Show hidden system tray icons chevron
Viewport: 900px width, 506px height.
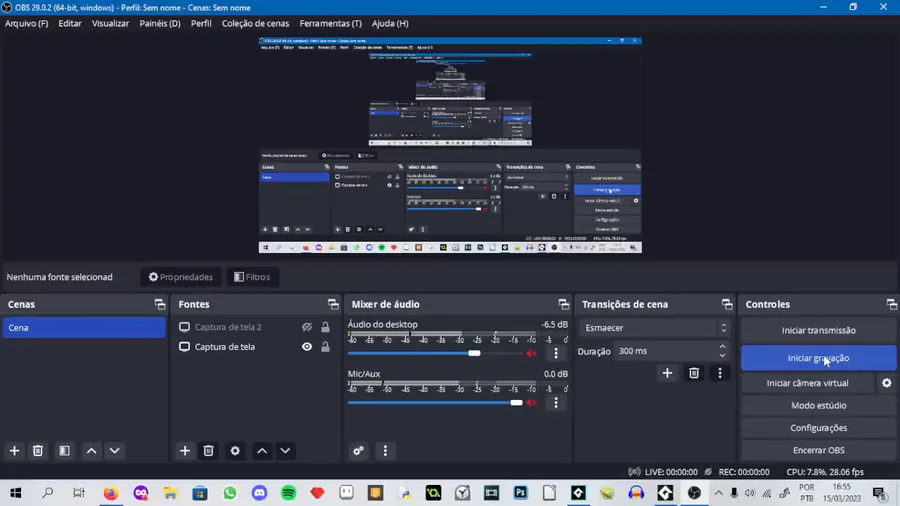(x=718, y=493)
